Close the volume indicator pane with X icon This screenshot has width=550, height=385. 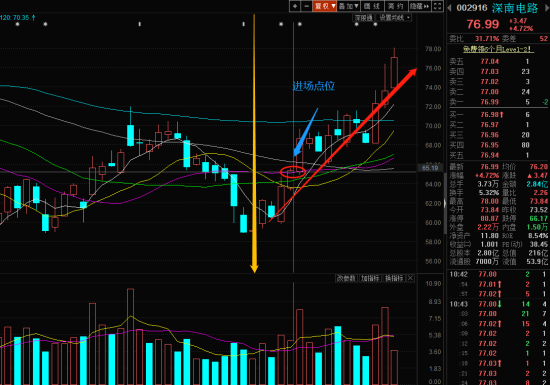pyautogui.click(x=410, y=278)
